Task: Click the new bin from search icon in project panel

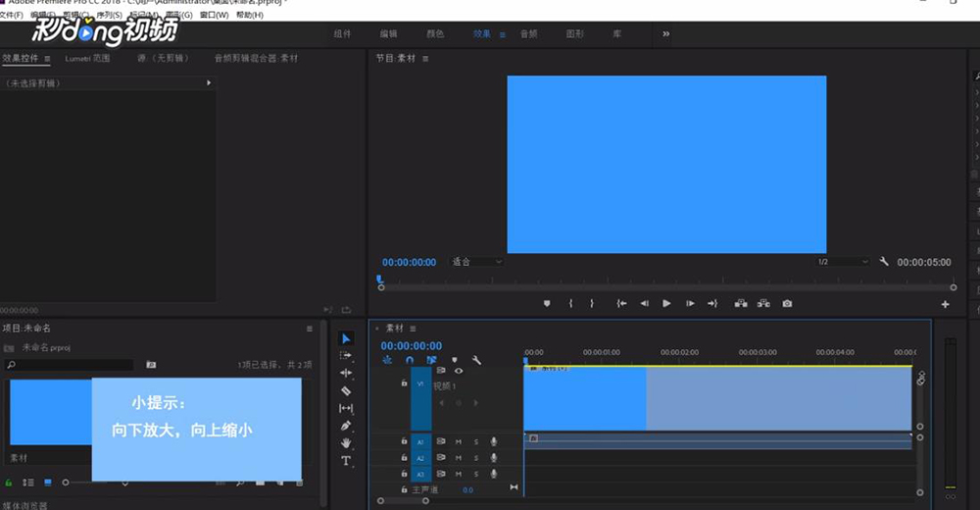Action: [151, 364]
